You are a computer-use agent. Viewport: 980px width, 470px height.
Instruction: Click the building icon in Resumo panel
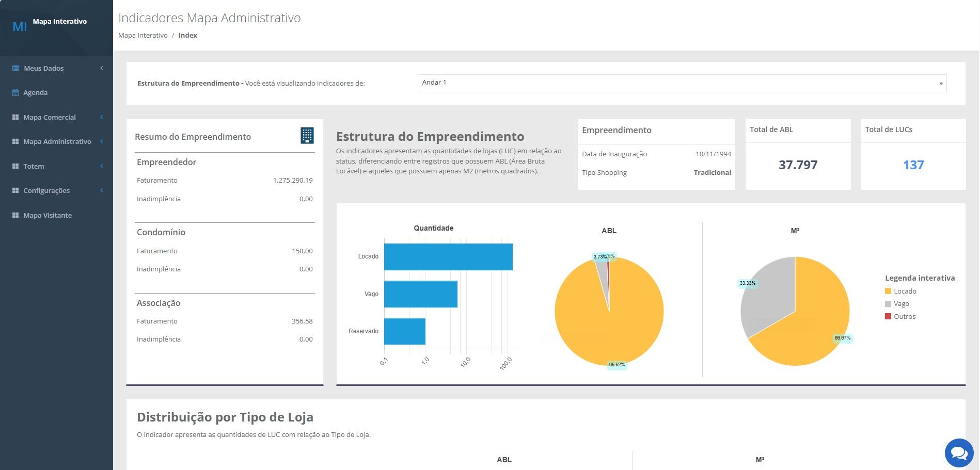[x=307, y=136]
